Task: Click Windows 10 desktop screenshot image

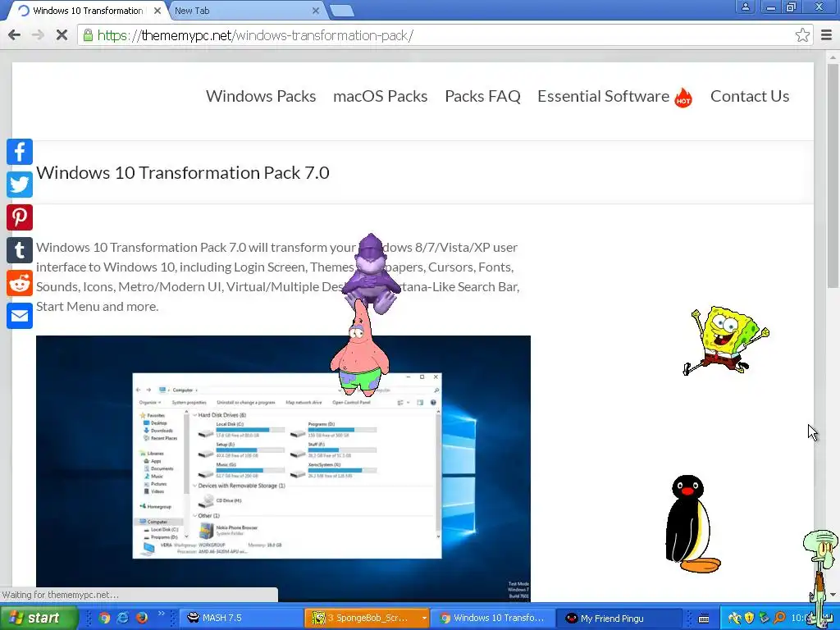Action: [283, 468]
